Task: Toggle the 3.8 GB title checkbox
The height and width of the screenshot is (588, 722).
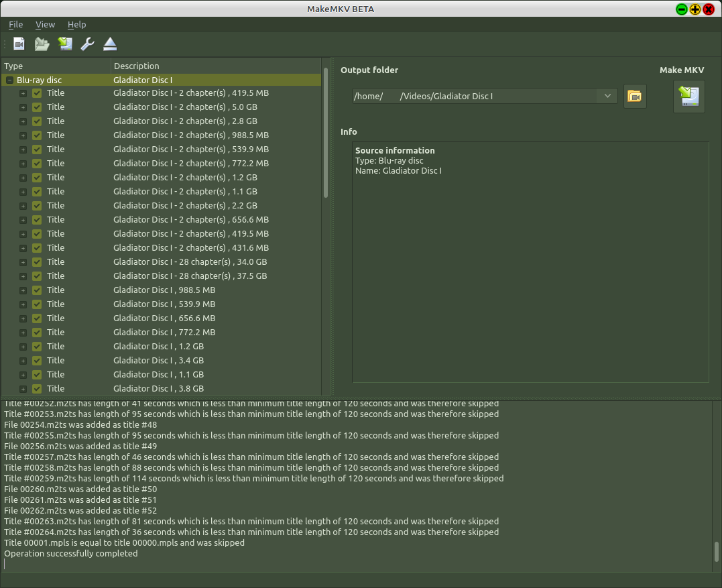Action: coord(37,389)
